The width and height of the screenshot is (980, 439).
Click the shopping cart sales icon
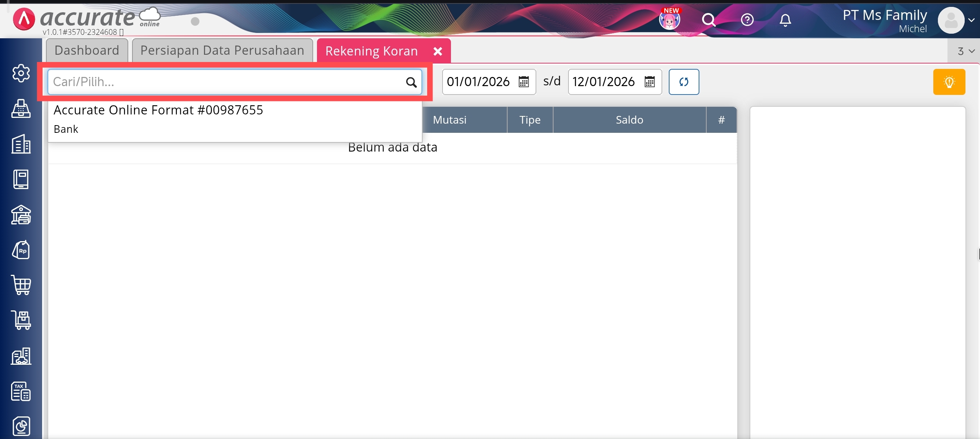coord(21,285)
